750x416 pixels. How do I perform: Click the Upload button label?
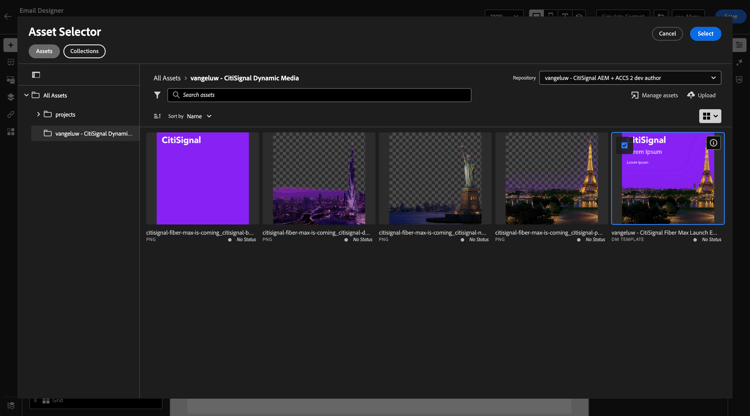(x=706, y=95)
